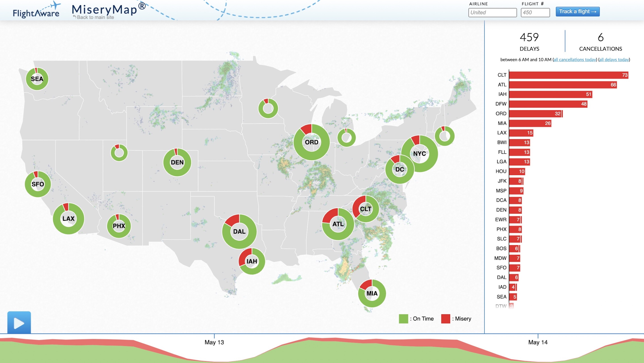Screen dimensions: 644x363
Task: Click the green On Time legend swatch
Action: click(403, 319)
